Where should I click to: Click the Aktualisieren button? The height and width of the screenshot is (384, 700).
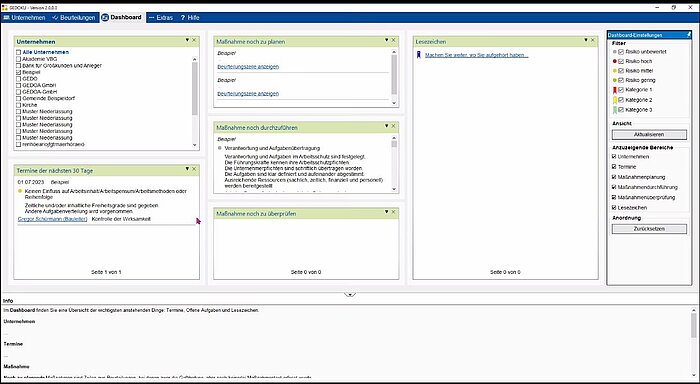pos(649,134)
